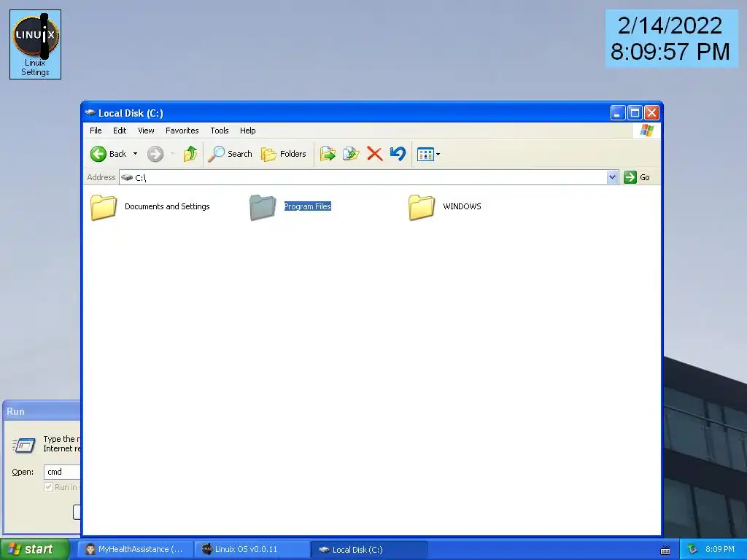Click the greyed Forward arrow button
Viewport: 747px width, 560px height.
tap(155, 154)
